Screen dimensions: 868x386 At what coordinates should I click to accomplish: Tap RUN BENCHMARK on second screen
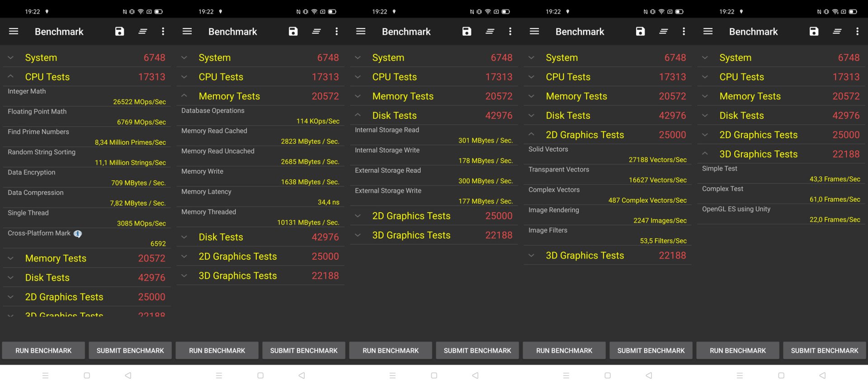[217, 351]
